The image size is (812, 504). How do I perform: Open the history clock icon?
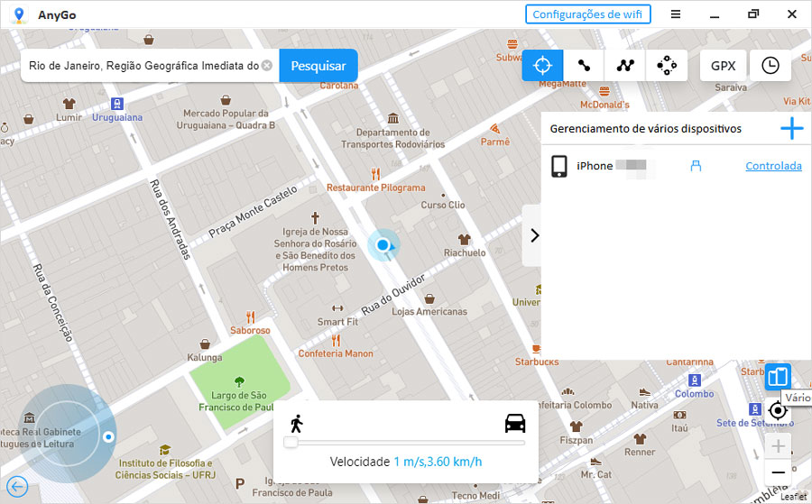pos(770,65)
